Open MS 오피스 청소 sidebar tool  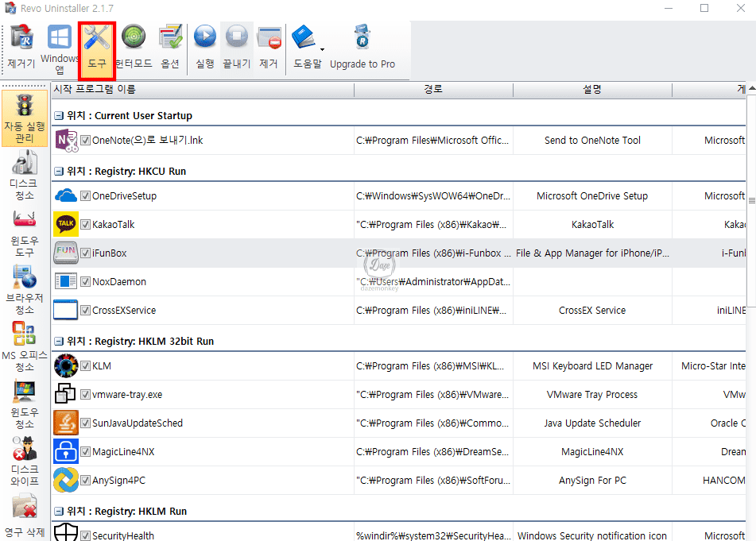[x=25, y=346]
